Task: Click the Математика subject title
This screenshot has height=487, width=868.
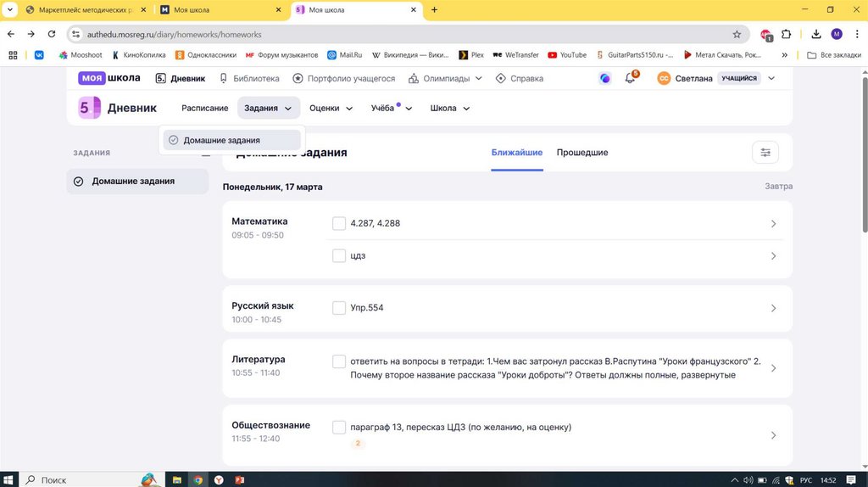Action: [259, 221]
